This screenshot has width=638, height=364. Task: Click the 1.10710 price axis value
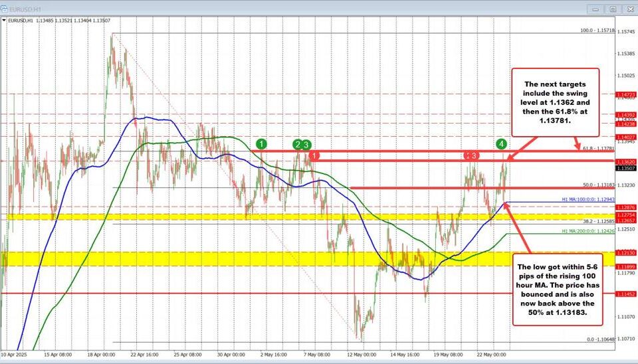click(627, 338)
